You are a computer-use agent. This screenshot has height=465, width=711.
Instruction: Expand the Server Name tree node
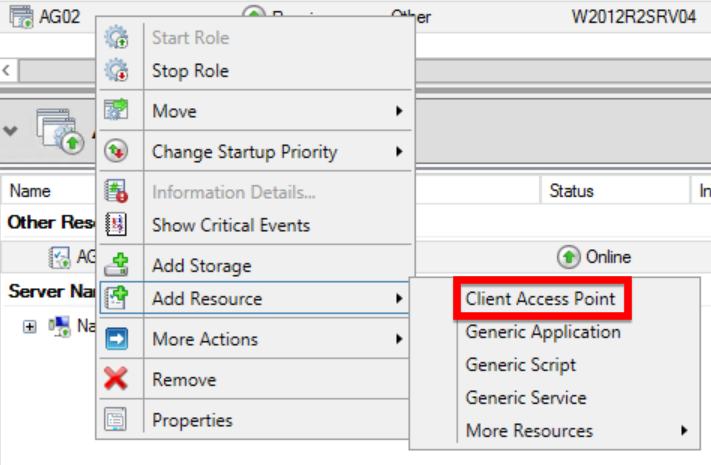point(29,327)
